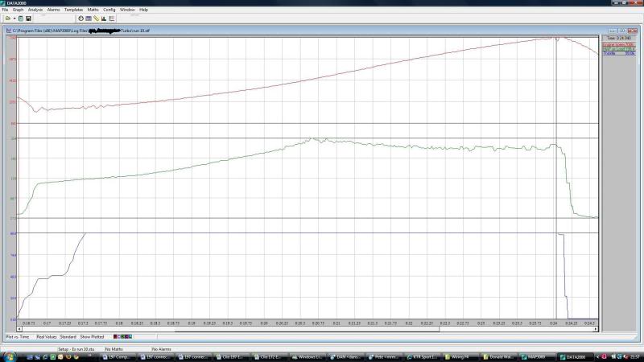Open the Templates menu
Screen dimensions: 644x362
click(x=73, y=10)
